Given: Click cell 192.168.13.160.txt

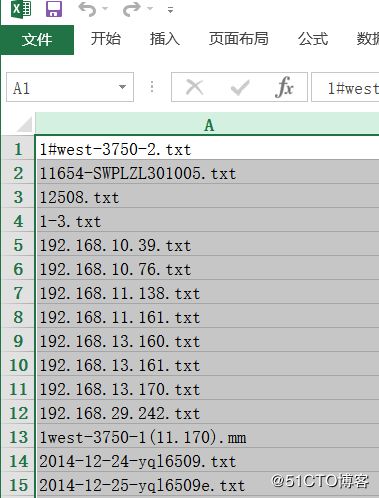Looking at the screenshot, I should (207, 341).
